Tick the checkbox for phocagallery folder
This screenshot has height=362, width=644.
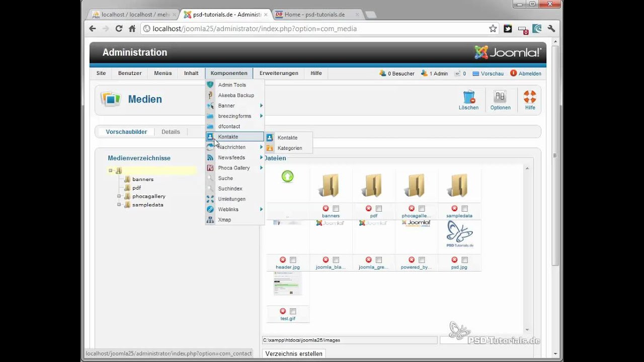pyautogui.click(x=422, y=209)
